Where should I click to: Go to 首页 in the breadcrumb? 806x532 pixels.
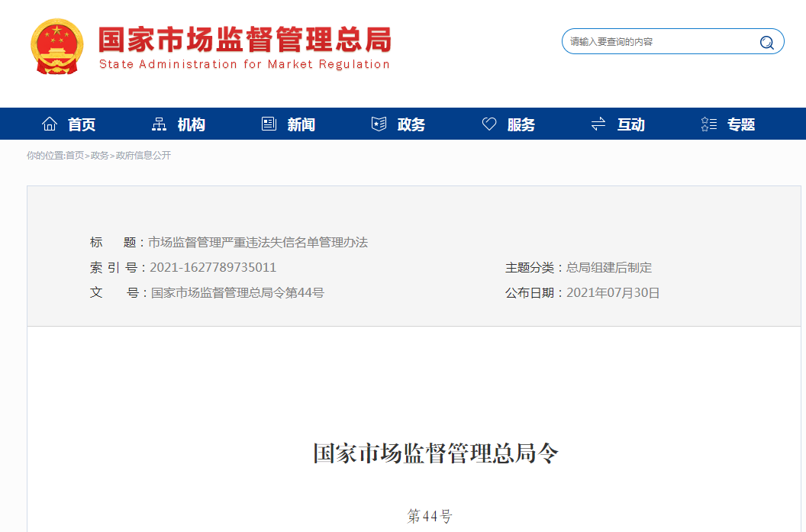pyautogui.click(x=75, y=155)
